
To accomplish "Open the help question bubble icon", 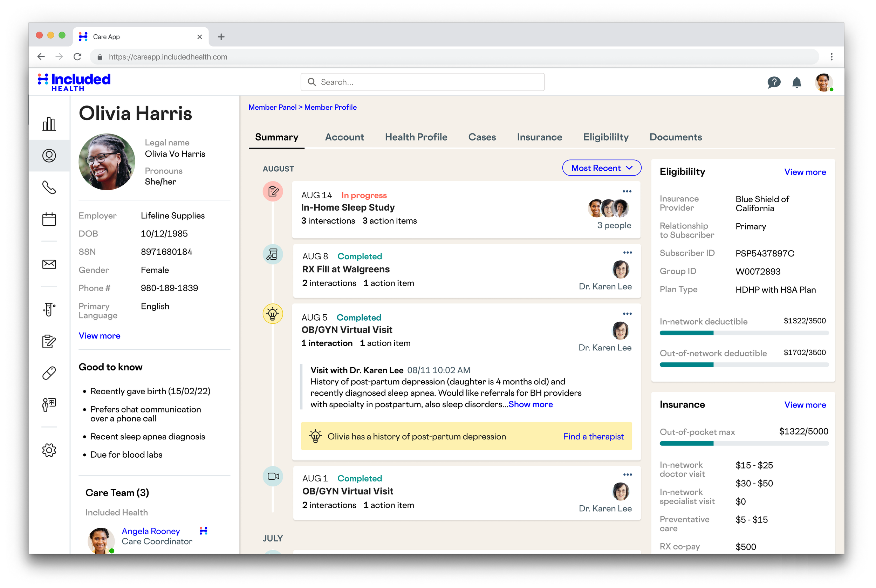I will pyautogui.click(x=773, y=82).
